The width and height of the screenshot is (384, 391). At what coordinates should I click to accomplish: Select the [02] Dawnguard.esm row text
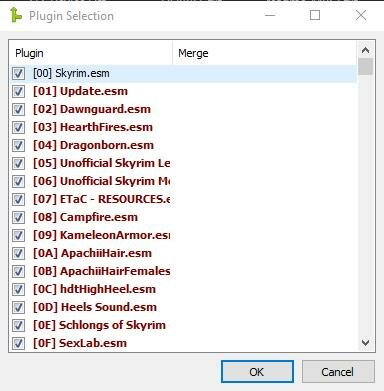pos(92,109)
